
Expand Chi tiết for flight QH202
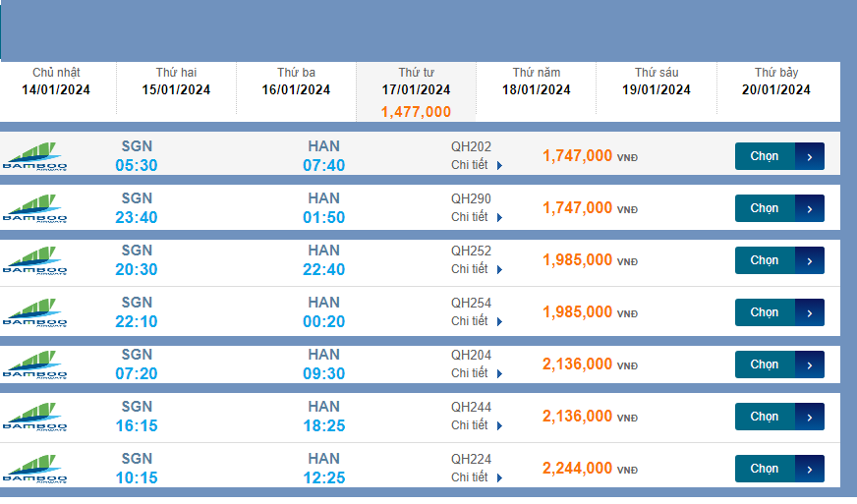tap(477, 165)
